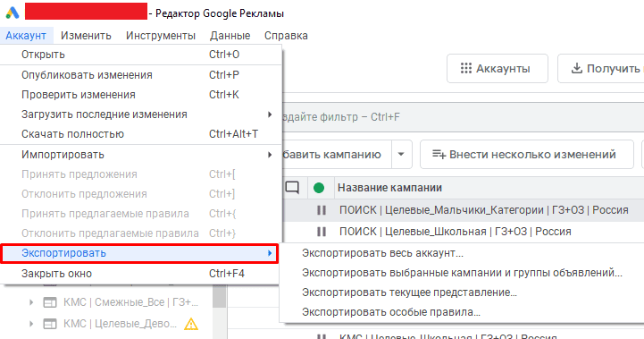This screenshot has width=644, height=339.
Task: Choose Открыть from the account menu
Action: coord(141,55)
